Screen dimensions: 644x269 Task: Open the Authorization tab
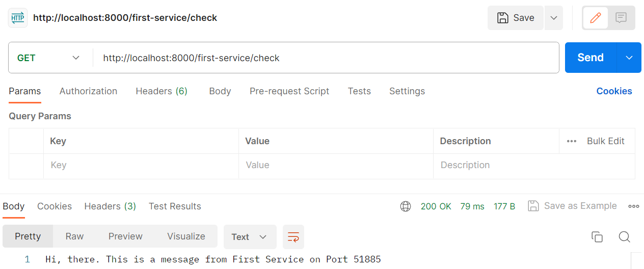(x=88, y=91)
